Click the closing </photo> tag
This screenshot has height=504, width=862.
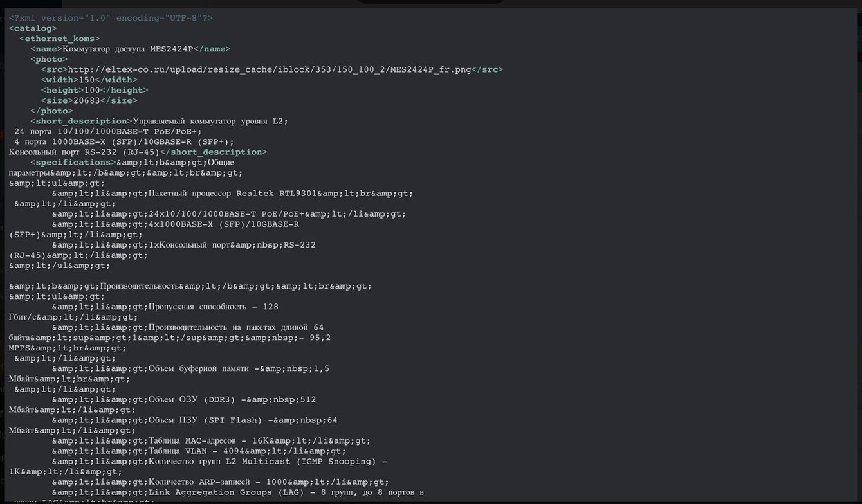click(51, 111)
